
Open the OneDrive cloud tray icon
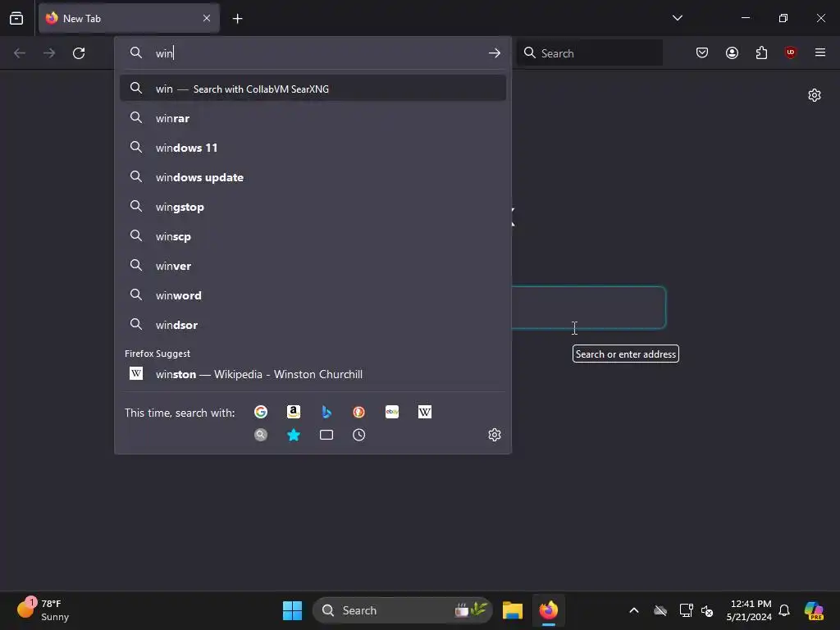pos(660,610)
